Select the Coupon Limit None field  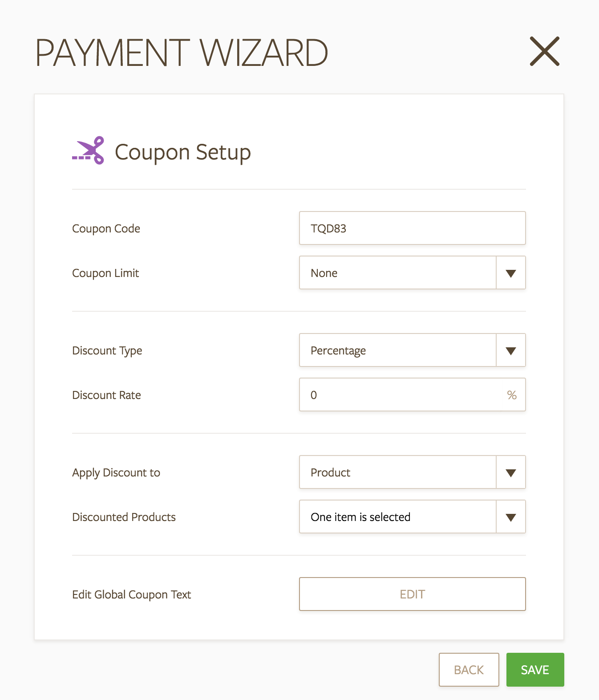pos(398,273)
